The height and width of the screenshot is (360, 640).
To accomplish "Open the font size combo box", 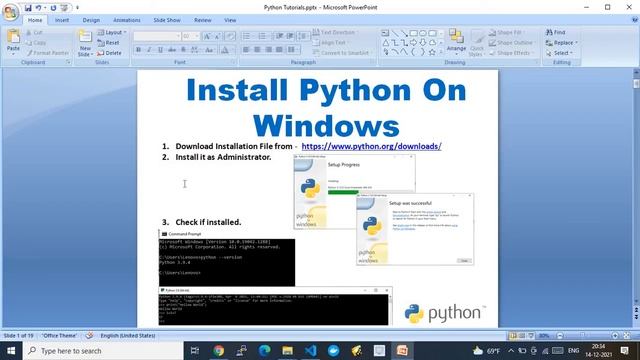I will tap(190, 36).
